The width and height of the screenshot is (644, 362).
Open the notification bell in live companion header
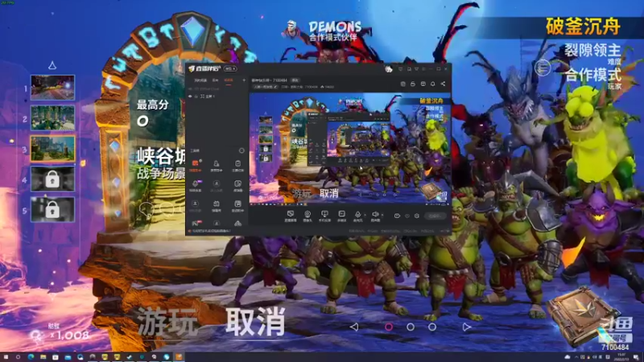[x=432, y=84]
